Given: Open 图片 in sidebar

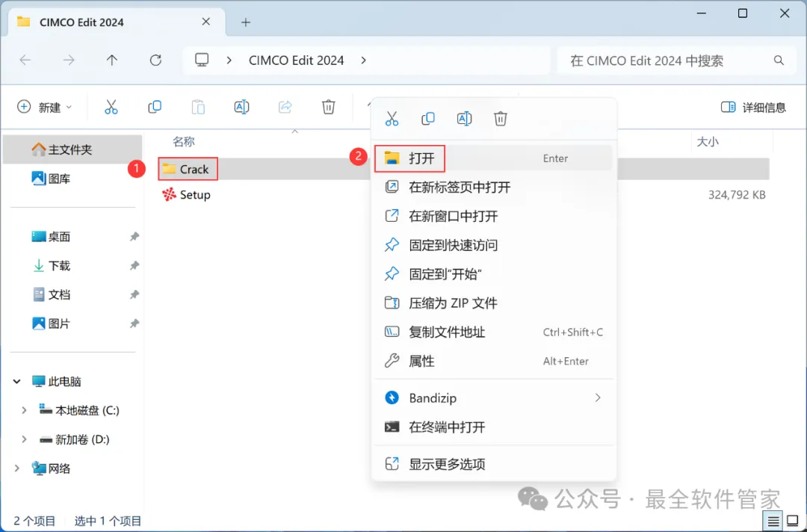Looking at the screenshot, I should click(x=52, y=324).
